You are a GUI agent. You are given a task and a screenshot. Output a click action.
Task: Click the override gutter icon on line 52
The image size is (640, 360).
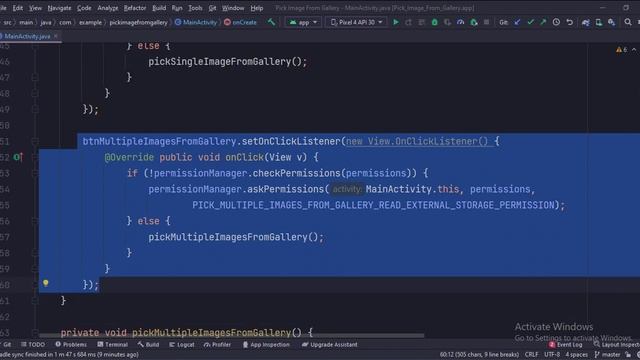point(18,157)
